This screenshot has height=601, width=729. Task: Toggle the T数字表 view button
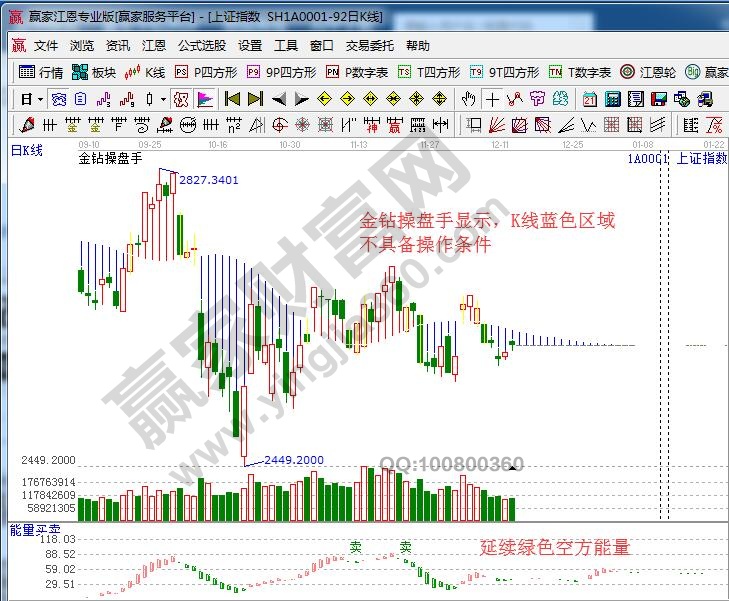581,72
